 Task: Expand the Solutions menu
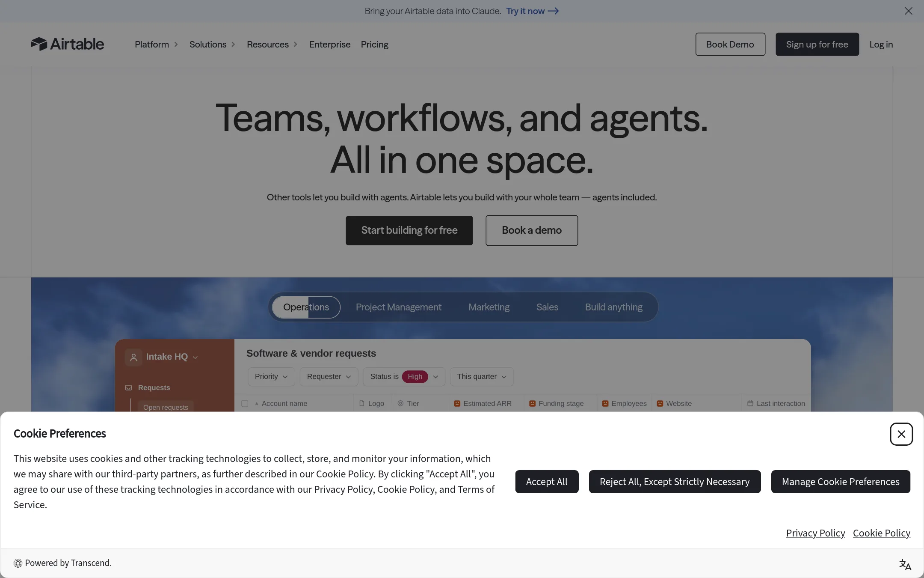[212, 45]
